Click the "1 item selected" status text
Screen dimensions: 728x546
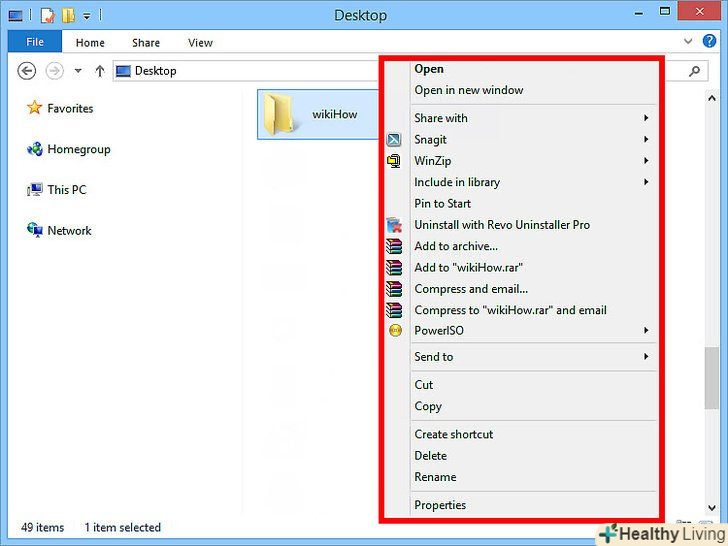tap(123, 527)
